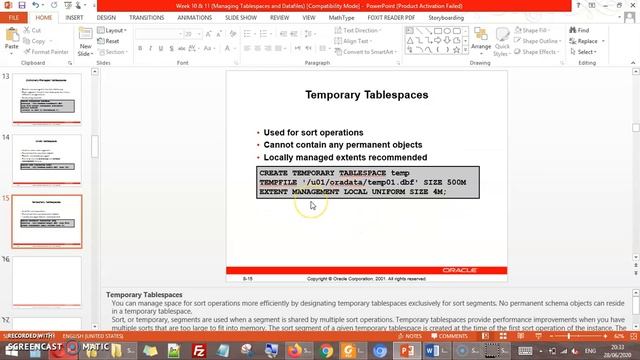Screen dimensions: 640x360
Task: Open Quick Styles gallery
Action: pos(502,42)
